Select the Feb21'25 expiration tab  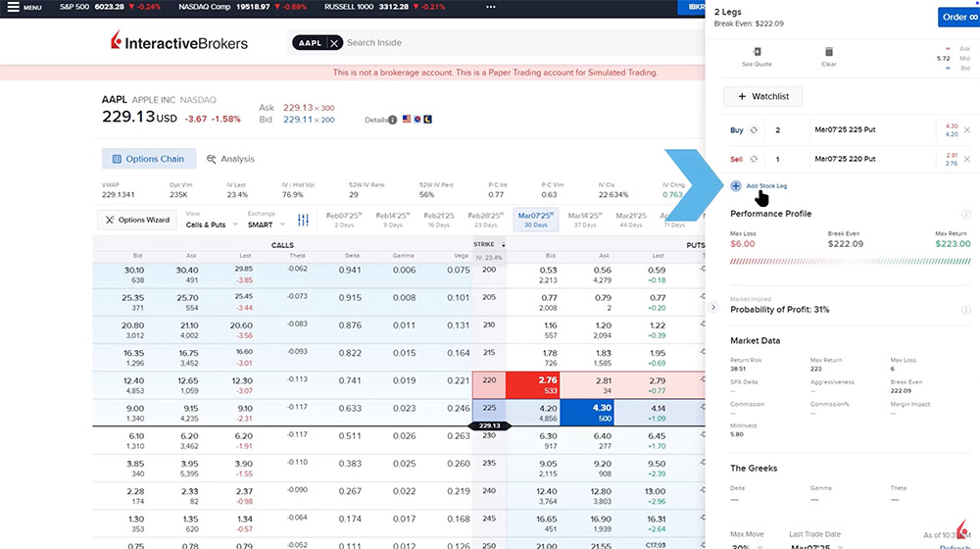point(439,220)
